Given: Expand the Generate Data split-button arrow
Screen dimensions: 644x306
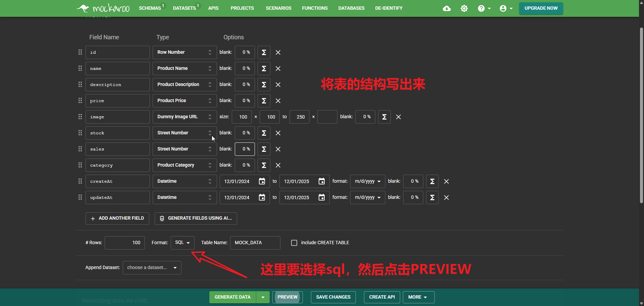Looking at the screenshot, I should (x=263, y=297).
